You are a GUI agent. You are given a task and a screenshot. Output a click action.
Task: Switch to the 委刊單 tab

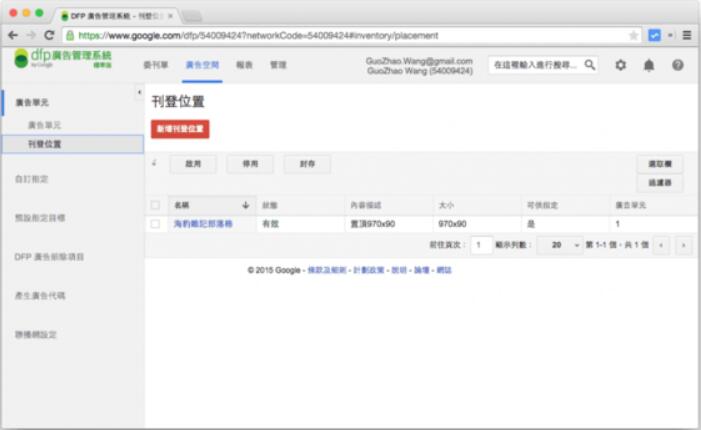[156, 65]
